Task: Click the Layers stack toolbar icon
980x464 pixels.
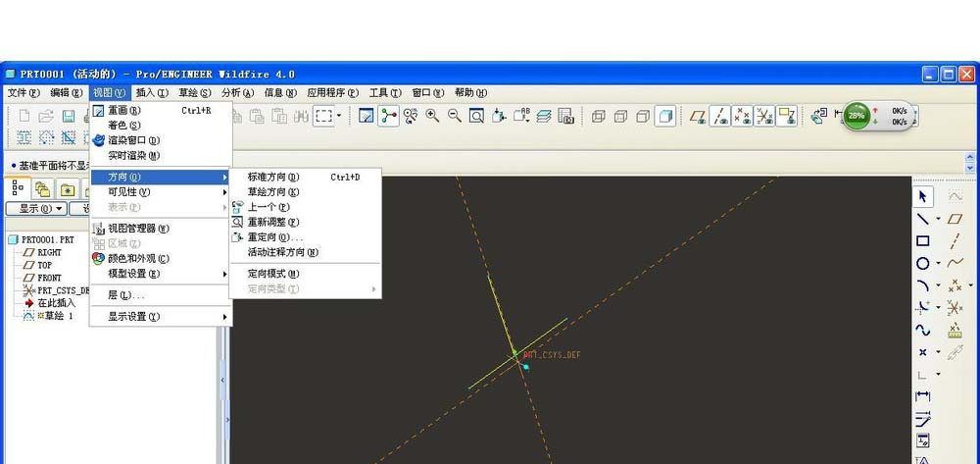Action: click(544, 116)
